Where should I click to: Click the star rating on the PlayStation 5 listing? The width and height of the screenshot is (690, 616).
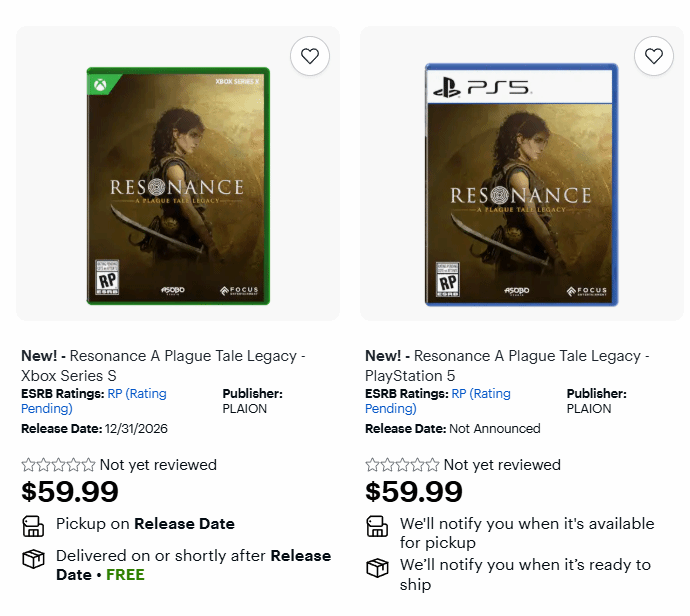tap(402, 464)
